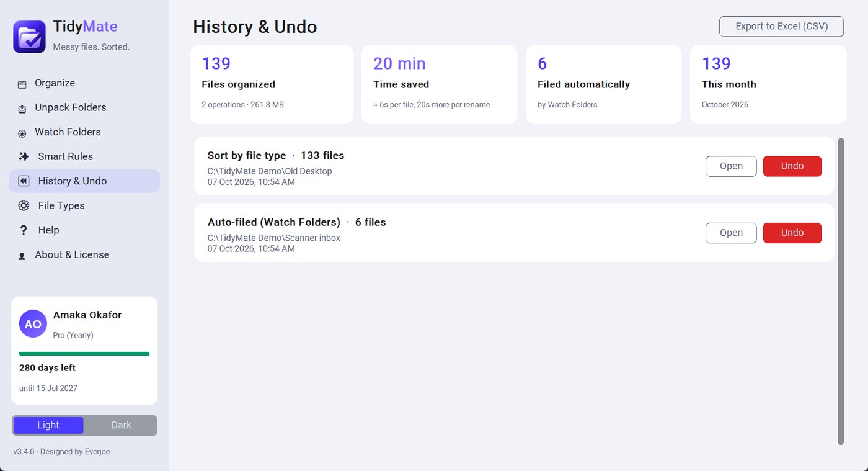This screenshot has width=868, height=471.
Task: Click the This month stat card
Action: coord(768,84)
